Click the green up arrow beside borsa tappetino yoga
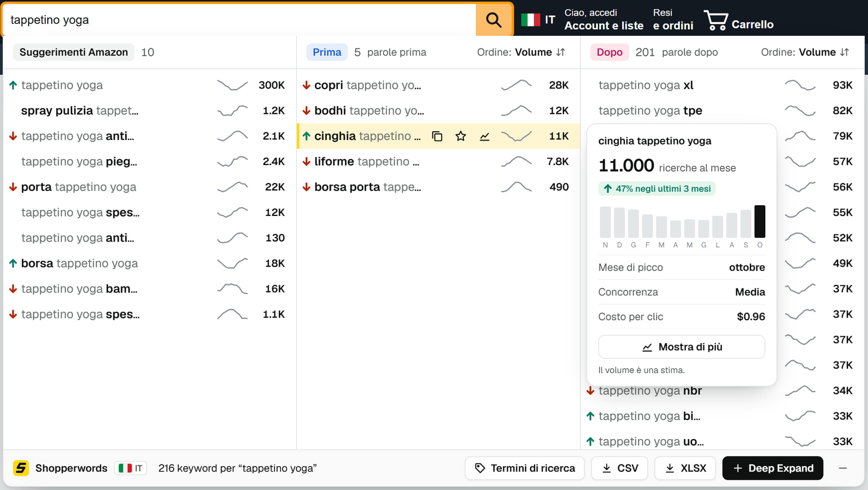The height and width of the screenshot is (490, 868). point(13,263)
